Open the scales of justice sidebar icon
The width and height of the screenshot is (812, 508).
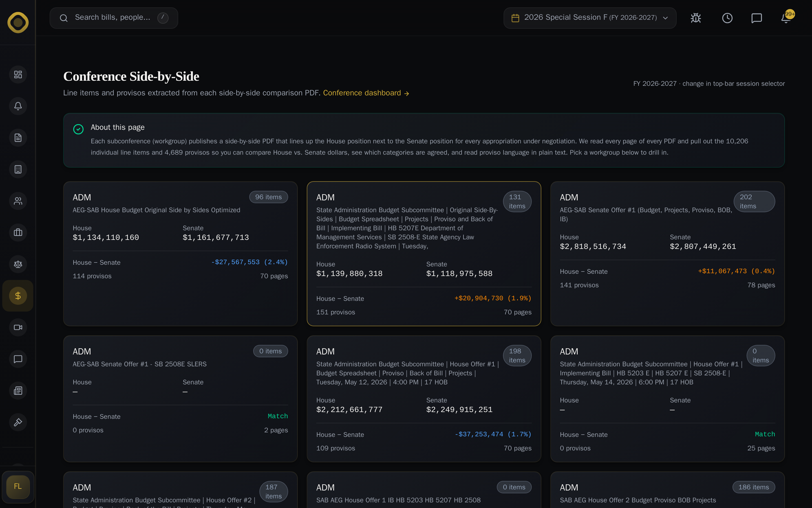[18, 264]
